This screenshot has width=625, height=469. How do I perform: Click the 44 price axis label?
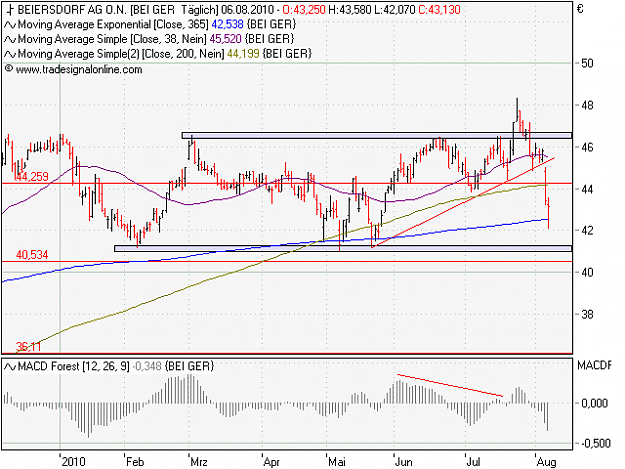pos(588,189)
